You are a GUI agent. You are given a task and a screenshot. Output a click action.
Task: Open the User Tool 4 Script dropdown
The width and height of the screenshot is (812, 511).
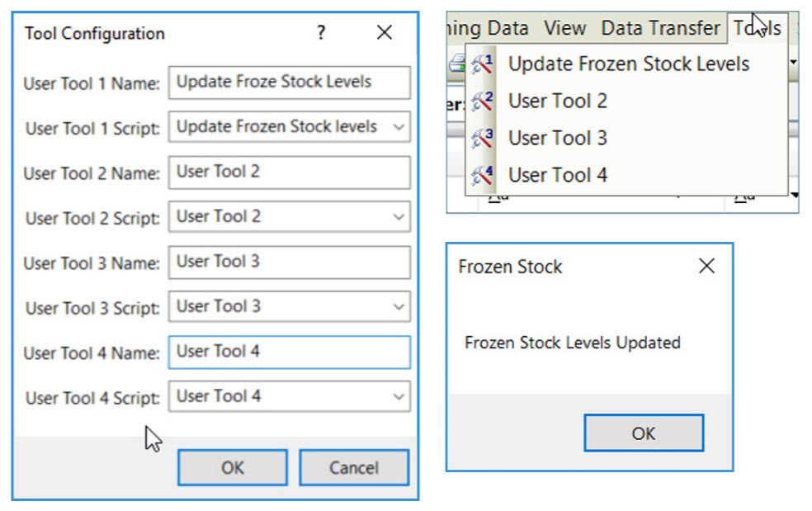[399, 397]
